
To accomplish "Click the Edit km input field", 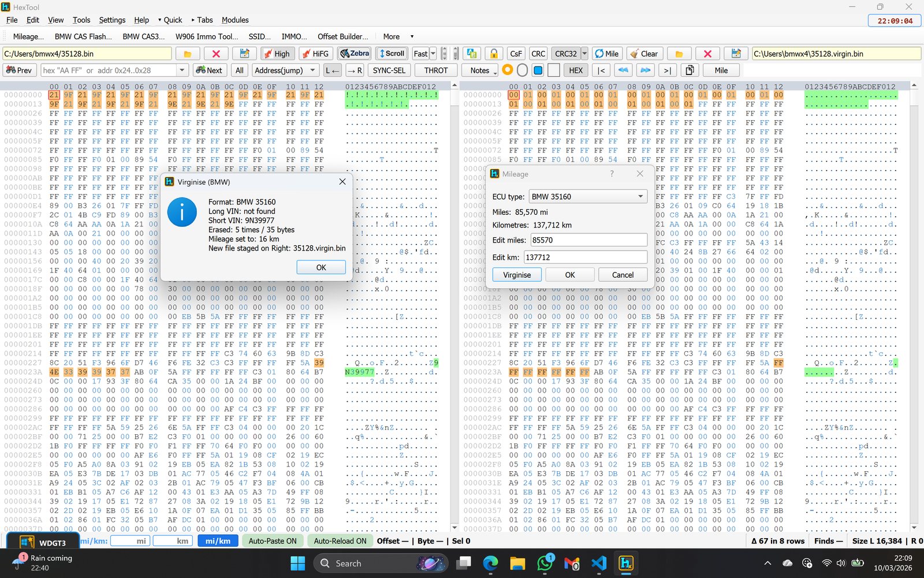I will click(586, 258).
